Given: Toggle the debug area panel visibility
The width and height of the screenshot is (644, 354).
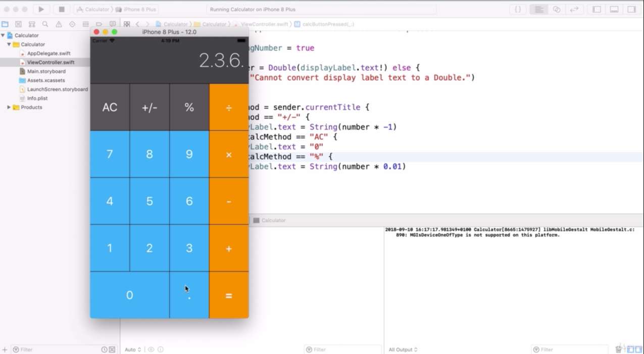Looking at the screenshot, I should coord(614,9).
